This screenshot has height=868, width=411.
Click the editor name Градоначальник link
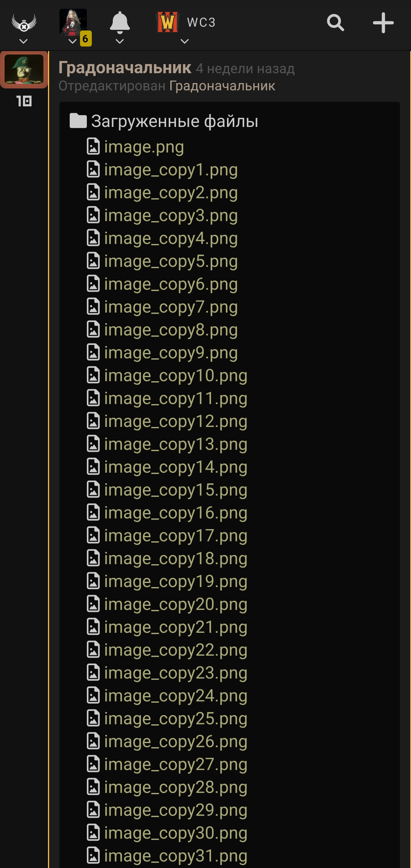click(x=222, y=86)
